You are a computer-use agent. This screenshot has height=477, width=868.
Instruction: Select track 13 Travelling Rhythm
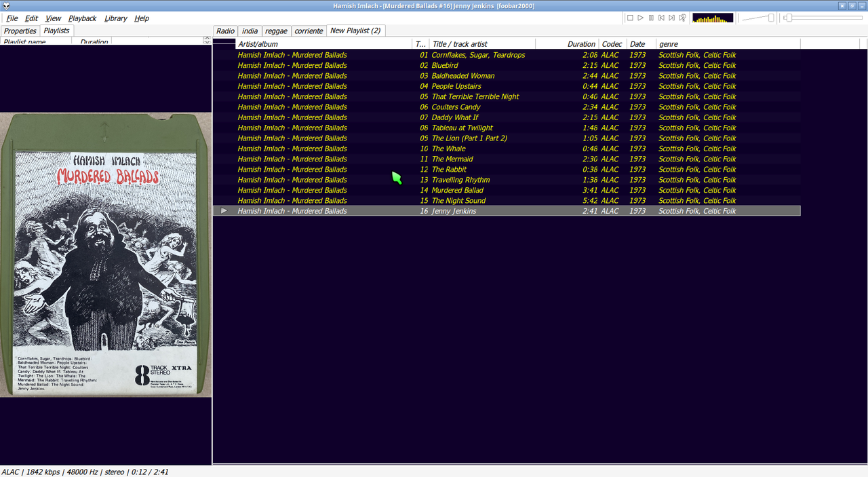coord(507,180)
